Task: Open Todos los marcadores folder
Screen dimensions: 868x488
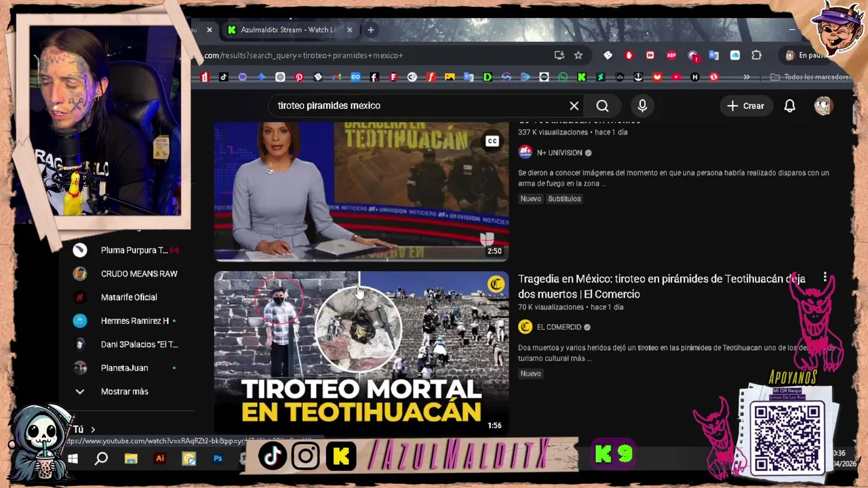Action: [x=811, y=77]
